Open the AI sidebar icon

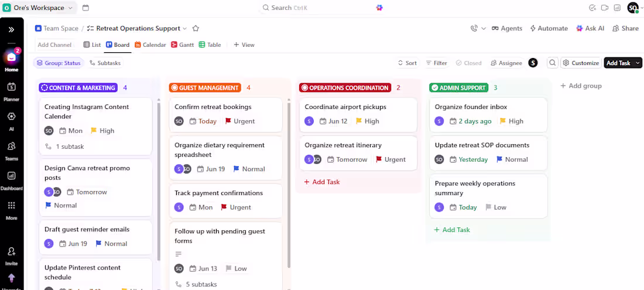pos(12,120)
